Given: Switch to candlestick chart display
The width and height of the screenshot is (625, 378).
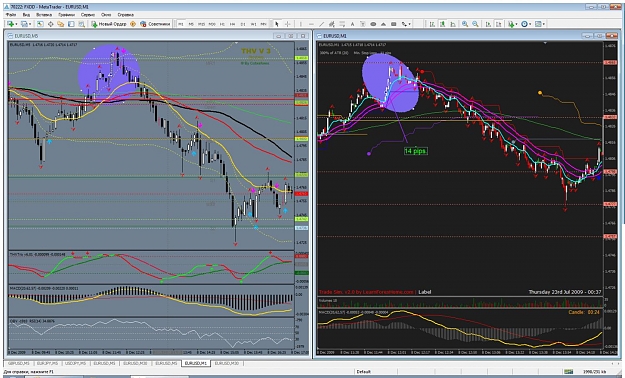Looking at the screenshot, I should [442, 24].
